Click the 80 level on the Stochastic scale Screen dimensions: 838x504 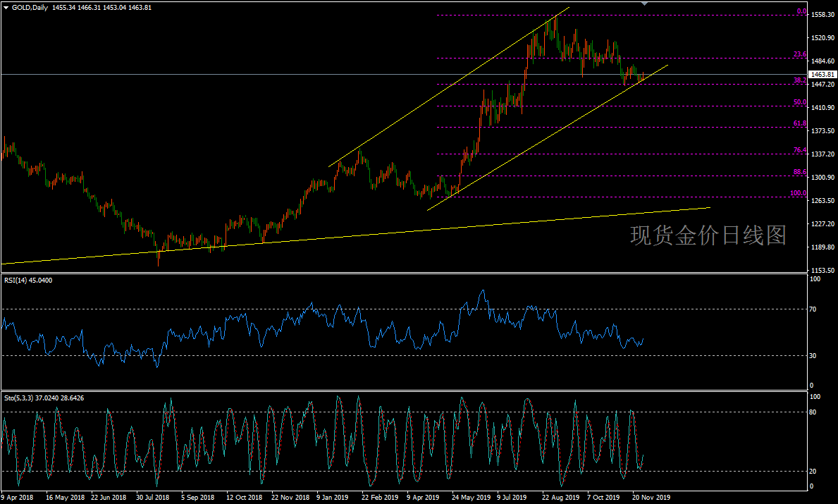[813, 412]
